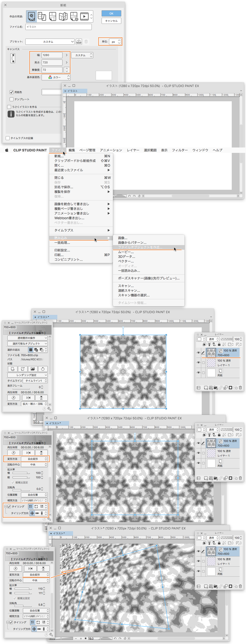The width and height of the screenshot is (246, 644).
Task: Open the レイヤー menu
Action: click(x=133, y=150)
